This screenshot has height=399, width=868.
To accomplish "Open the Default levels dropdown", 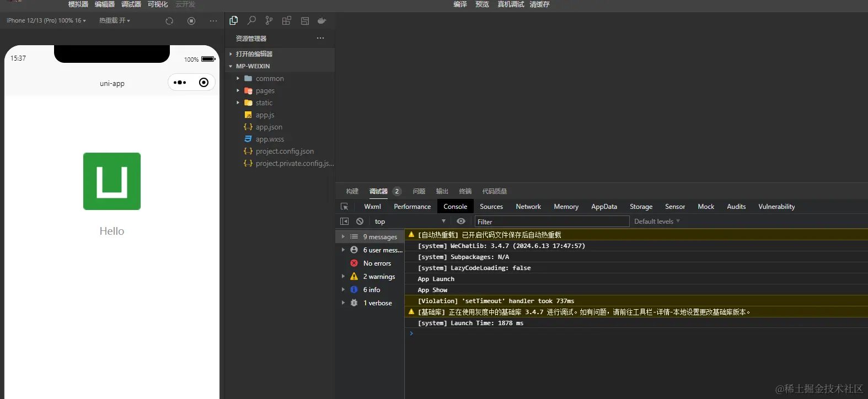I will point(657,222).
